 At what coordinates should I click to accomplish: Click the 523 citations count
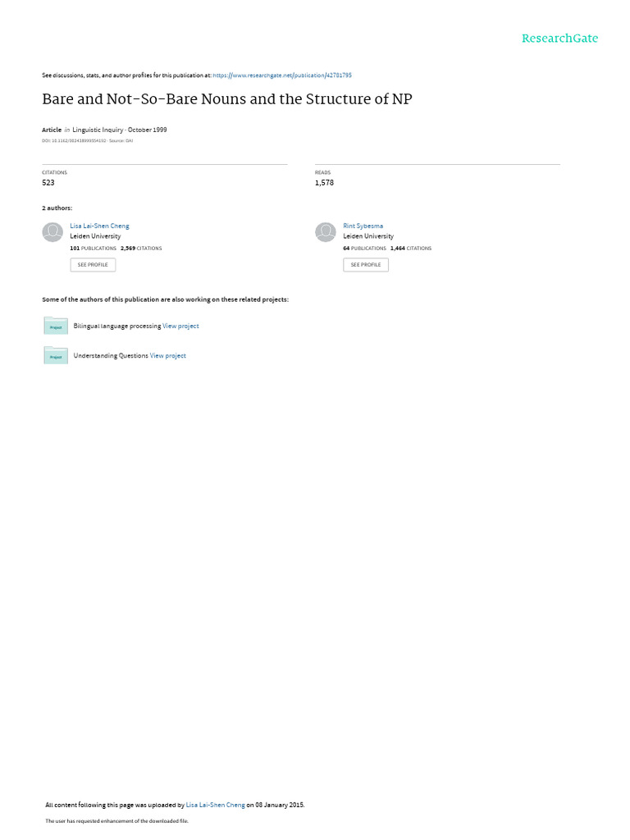point(48,183)
